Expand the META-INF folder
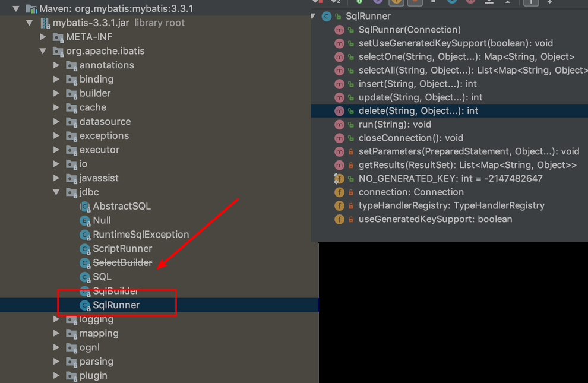The width and height of the screenshot is (588, 383). (x=43, y=37)
